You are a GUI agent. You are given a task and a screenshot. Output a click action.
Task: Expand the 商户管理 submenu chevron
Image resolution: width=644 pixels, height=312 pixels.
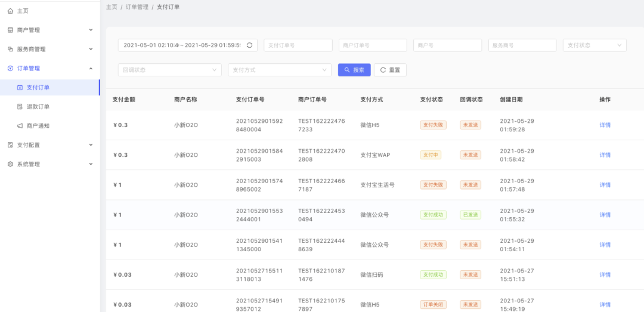click(91, 30)
